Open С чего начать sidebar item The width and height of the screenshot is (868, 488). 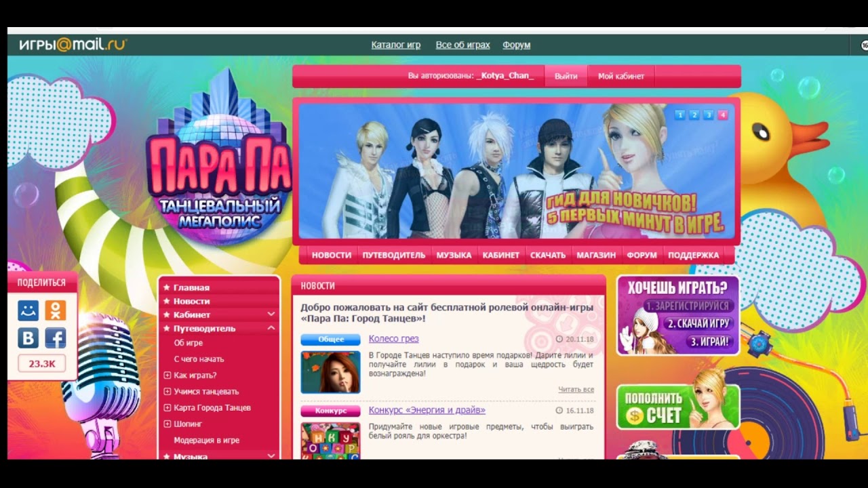(199, 359)
